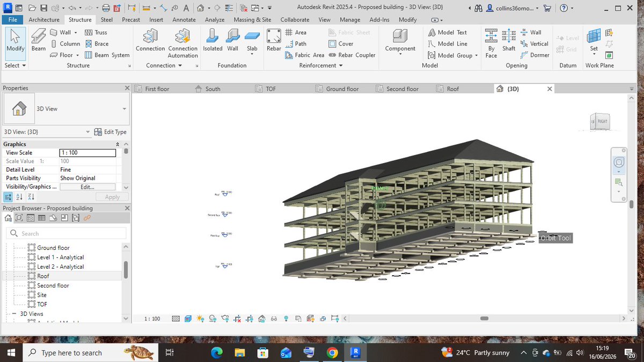
Task: Close the {3D} view tab
Action: (550, 89)
